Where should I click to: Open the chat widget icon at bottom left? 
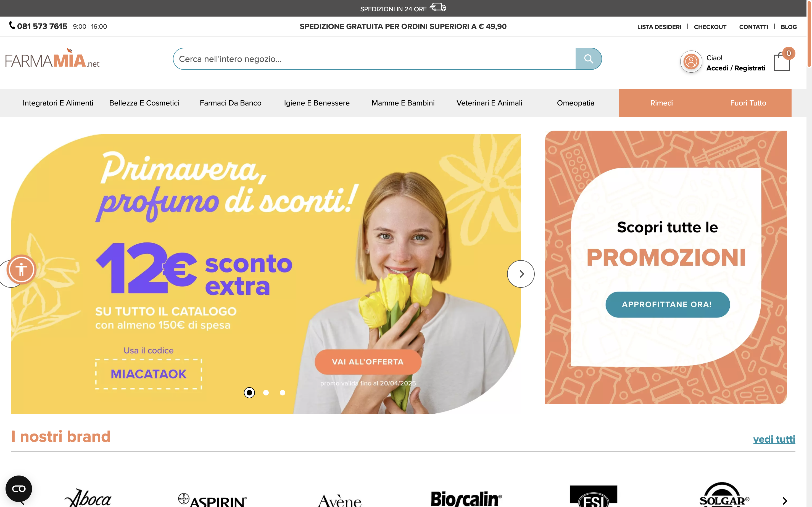click(x=19, y=488)
